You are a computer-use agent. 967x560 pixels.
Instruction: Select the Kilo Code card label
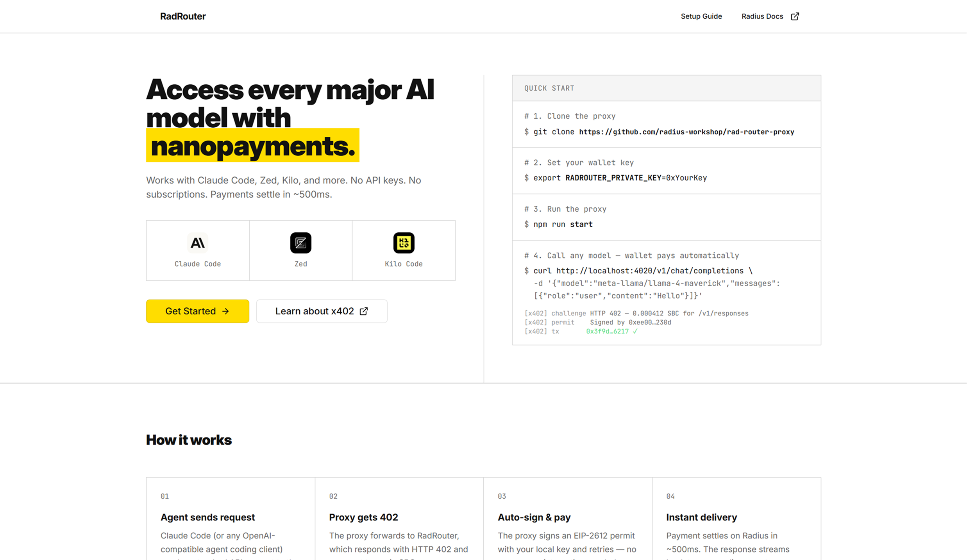[x=404, y=264]
